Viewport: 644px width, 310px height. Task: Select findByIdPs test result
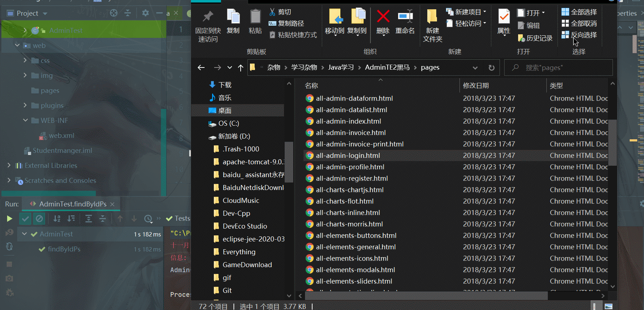tap(64, 249)
